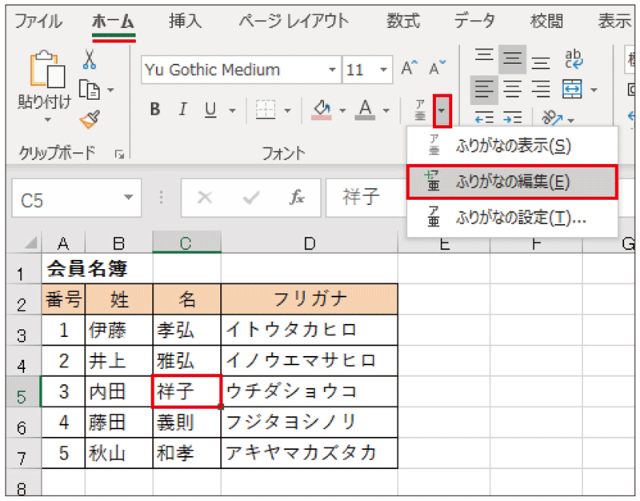This screenshot has width=640, height=501.
Task: Toggle Underline formatting
Action: 210,109
